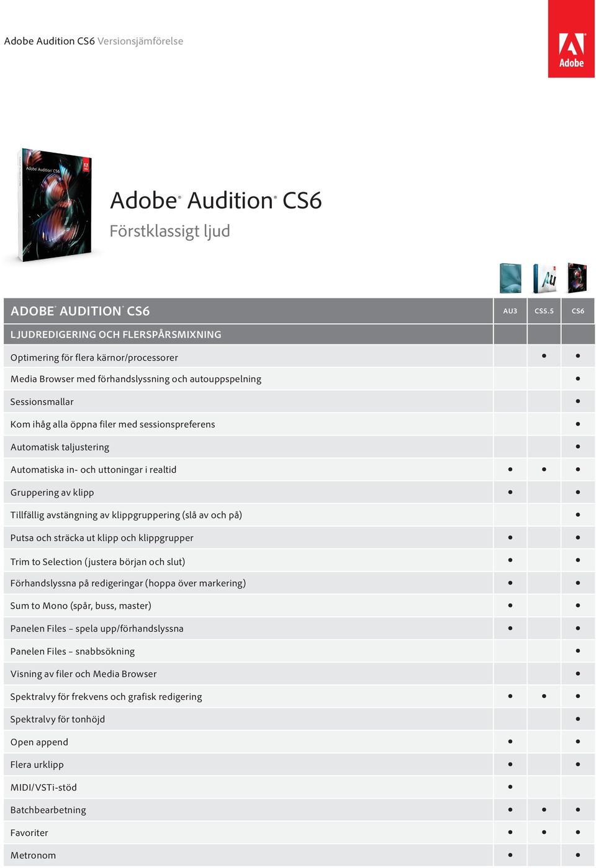Click the large Audition CS6 box image
The image size is (596, 868).
tap(56, 205)
